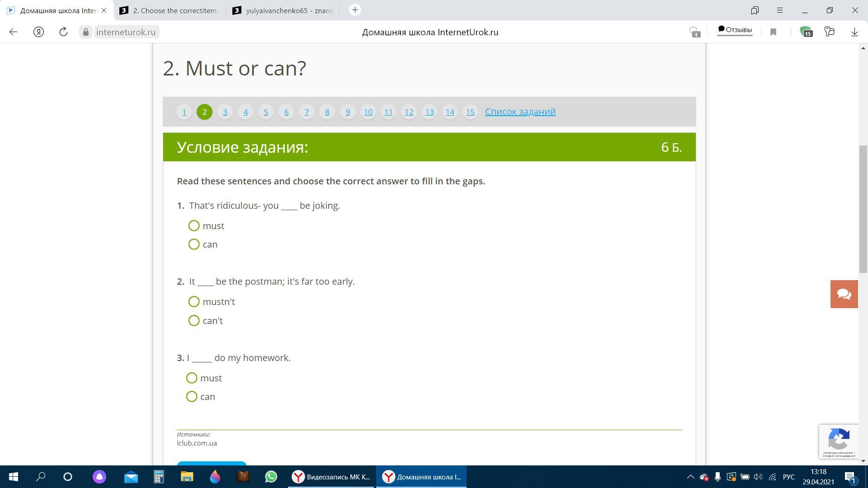Click the Отзывы reviews button

[x=735, y=30]
